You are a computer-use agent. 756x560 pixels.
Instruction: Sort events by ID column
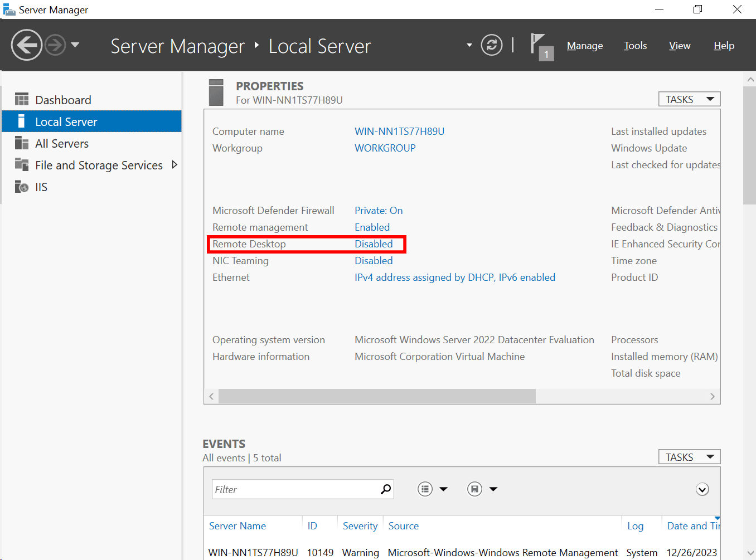click(x=312, y=526)
